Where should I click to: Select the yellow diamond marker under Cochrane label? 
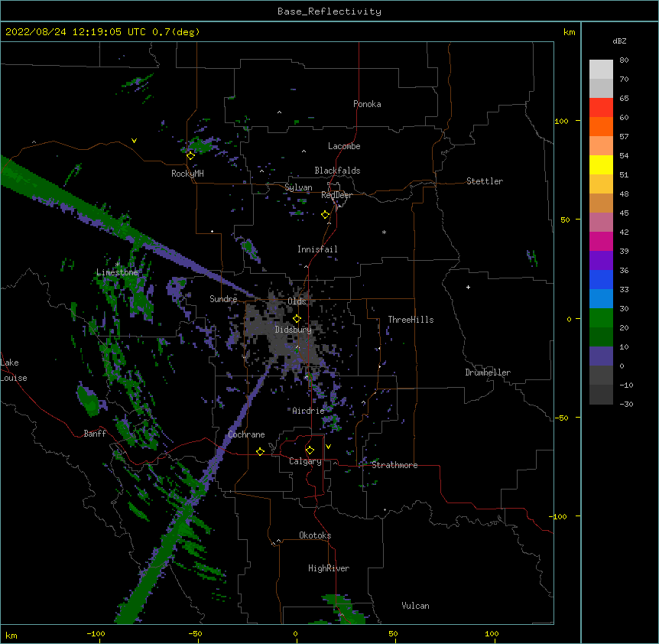pos(260,451)
